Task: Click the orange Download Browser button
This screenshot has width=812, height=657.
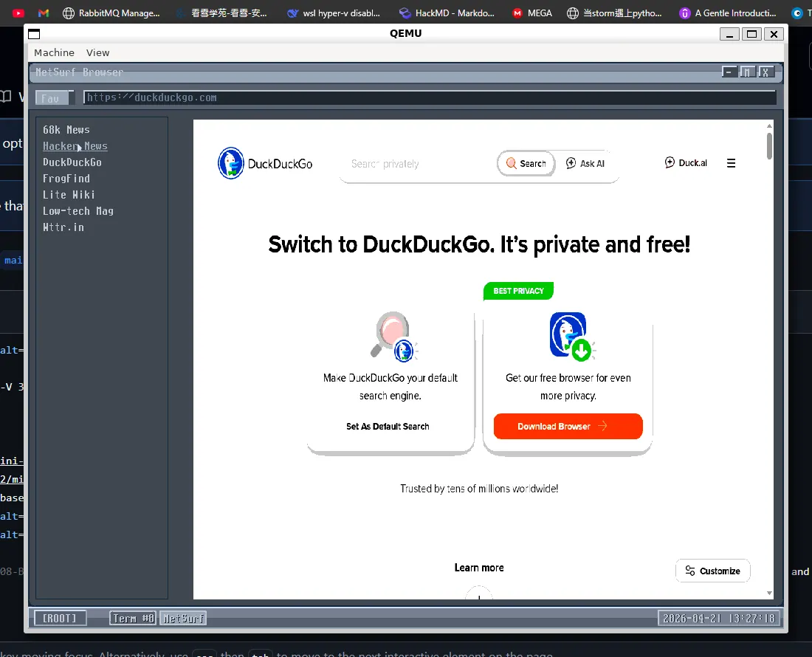Action: [568, 426]
